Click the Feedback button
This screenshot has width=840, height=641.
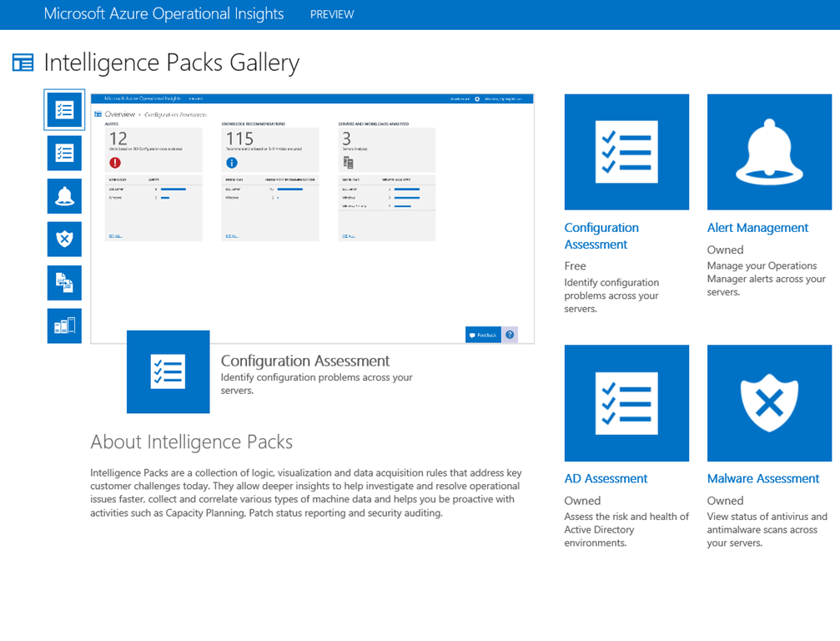[x=483, y=335]
